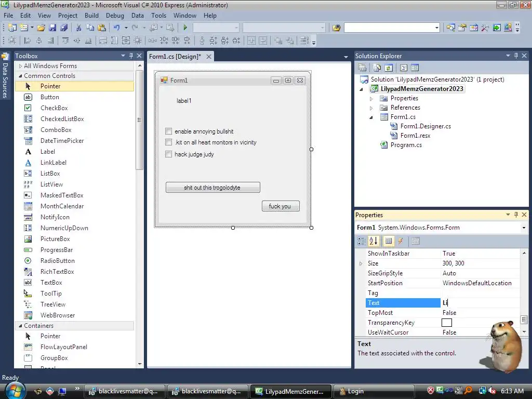
Task: Click the Save All icon
Action: tap(64, 28)
